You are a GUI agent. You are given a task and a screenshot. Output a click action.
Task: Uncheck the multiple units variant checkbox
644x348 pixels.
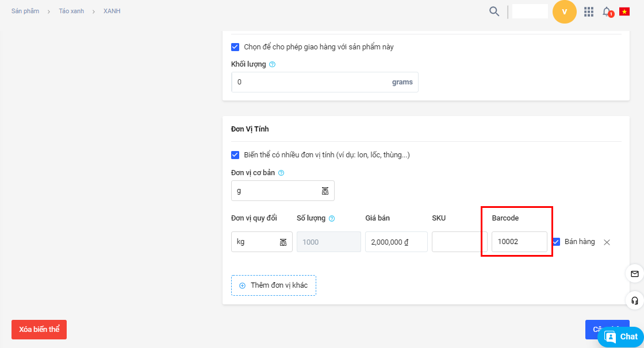[235, 155]
